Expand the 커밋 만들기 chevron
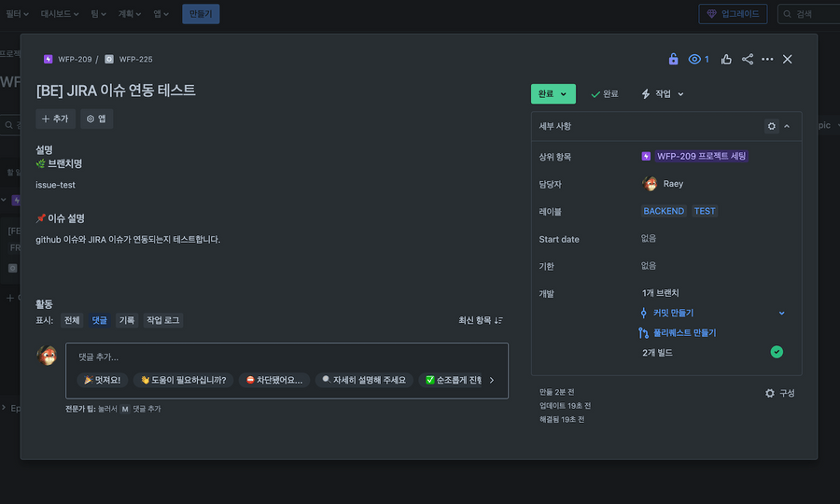Screen dimensions: 840x504 pos(781,313)
